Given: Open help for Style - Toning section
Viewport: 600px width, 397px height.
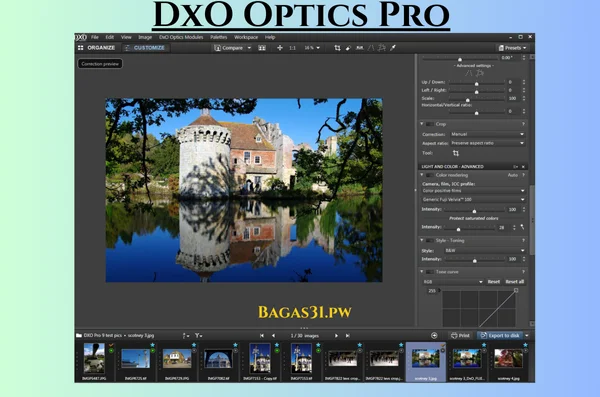Looking at the screenshot, I should point(523,240).
